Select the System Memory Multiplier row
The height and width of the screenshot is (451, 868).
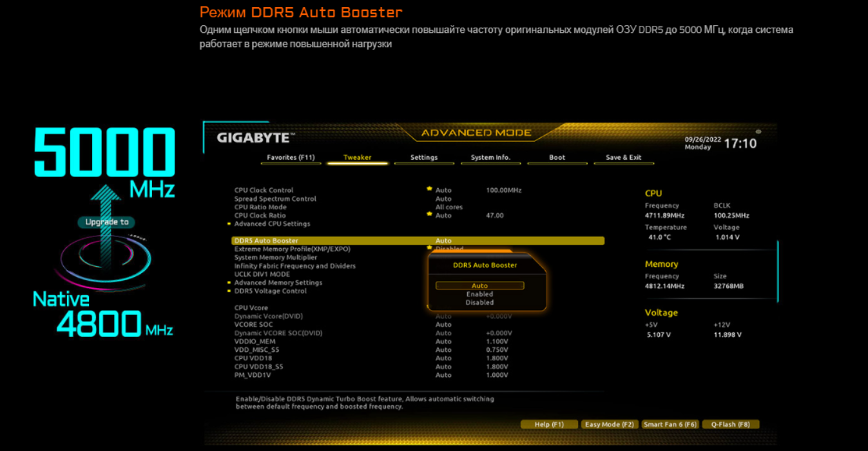pos(276,257)
